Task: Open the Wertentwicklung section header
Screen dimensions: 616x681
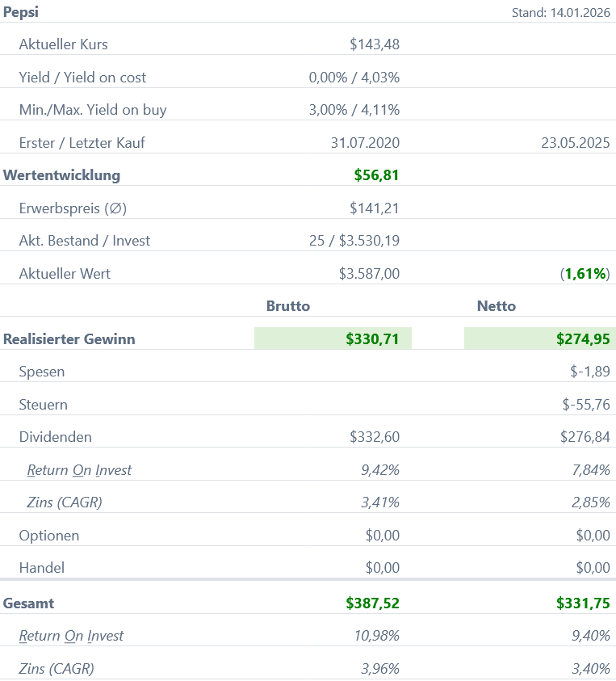Action: click(61, 175)
